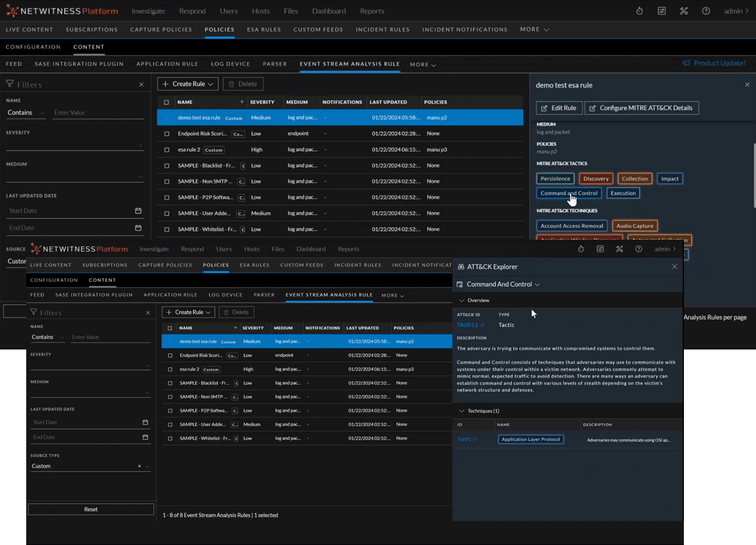Click the Product Update megaphone icon
Screen dimensions: 756x545
pos(686,63)
